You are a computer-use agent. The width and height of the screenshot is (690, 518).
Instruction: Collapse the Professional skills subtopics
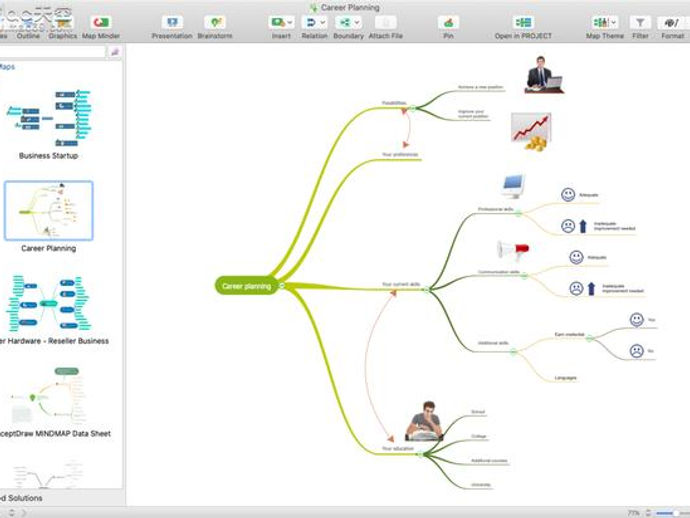[x=519, y=213]
